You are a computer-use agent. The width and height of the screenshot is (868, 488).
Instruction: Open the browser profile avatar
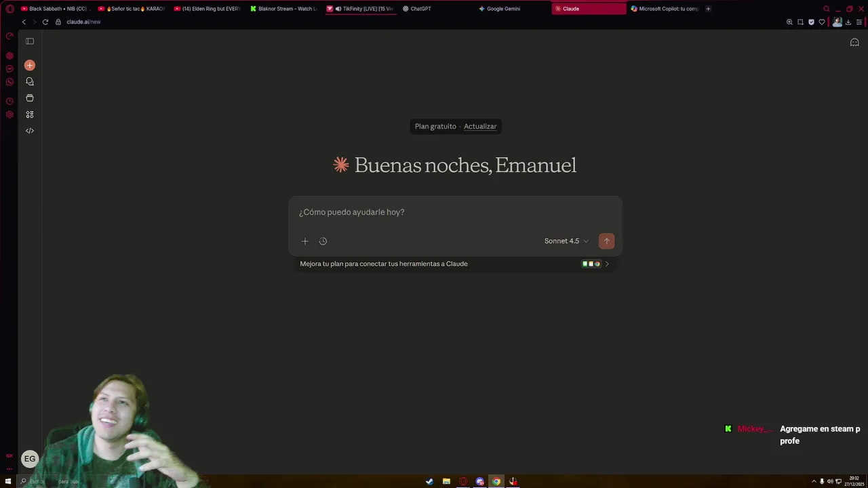[x=837, y=22]
